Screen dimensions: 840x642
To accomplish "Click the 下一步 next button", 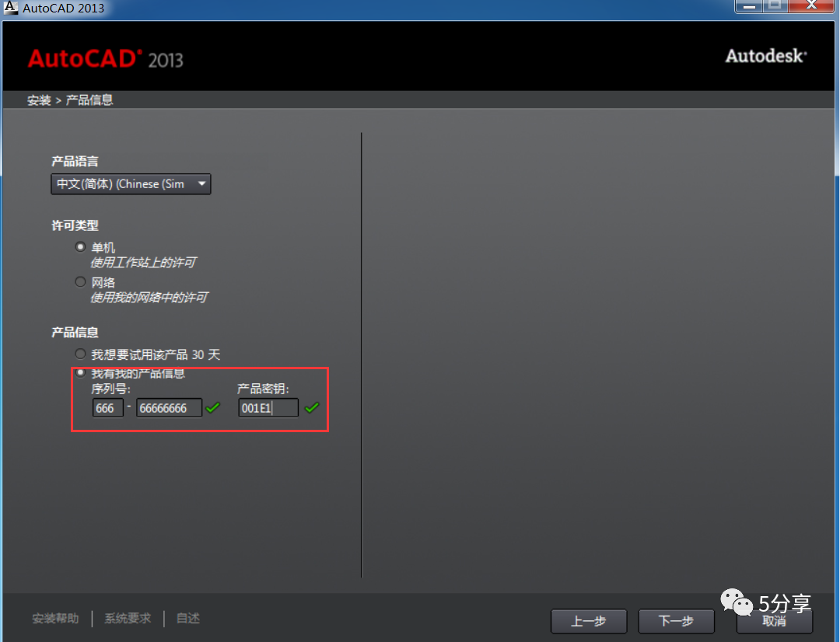I will coord(676,621).
